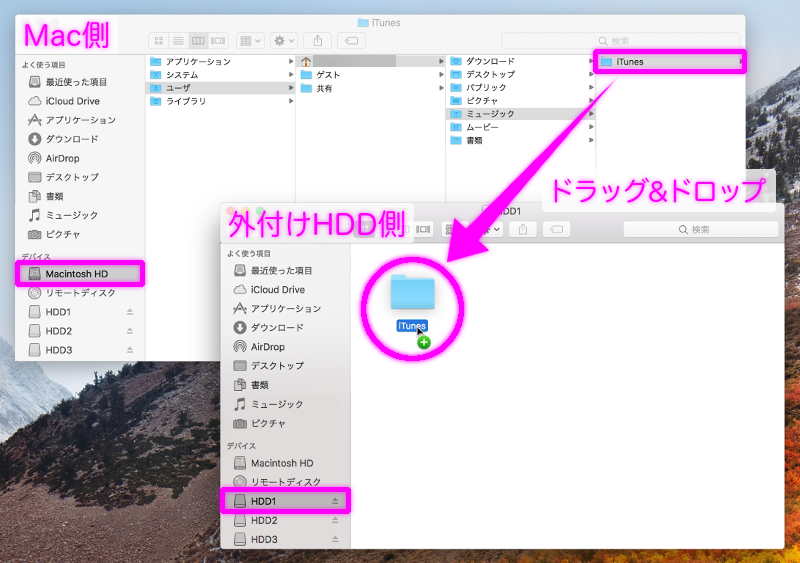Select ムービー folder in third column
This screenshot has width=800, height=563.
(521, 127)
